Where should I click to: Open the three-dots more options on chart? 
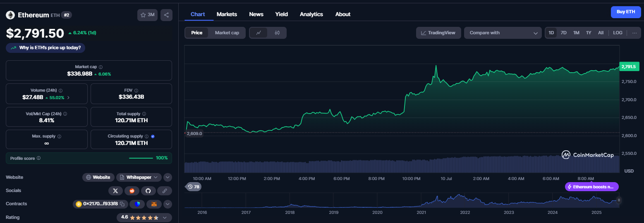click(634, 33)
